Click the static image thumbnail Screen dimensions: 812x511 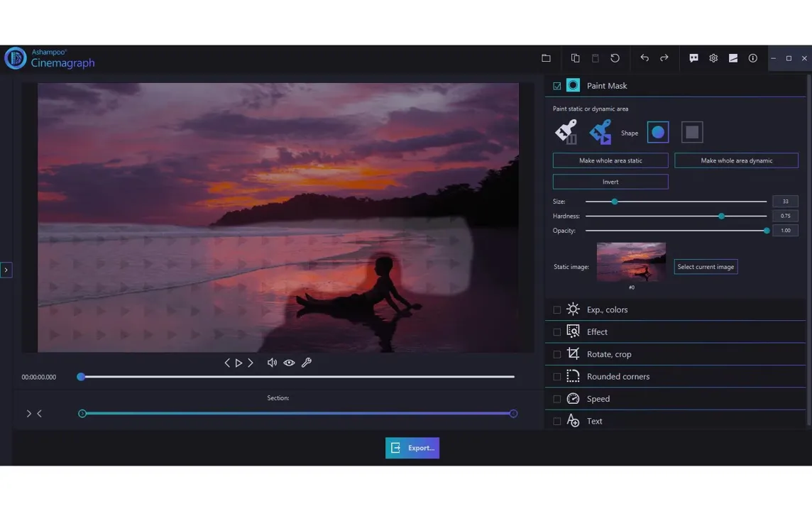[x=631, y=262]
